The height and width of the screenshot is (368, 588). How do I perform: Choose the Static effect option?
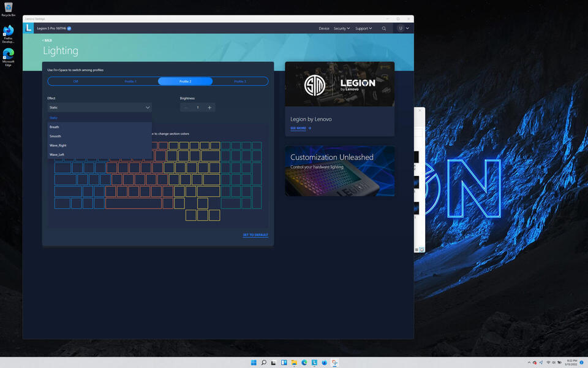coord(99,118)
